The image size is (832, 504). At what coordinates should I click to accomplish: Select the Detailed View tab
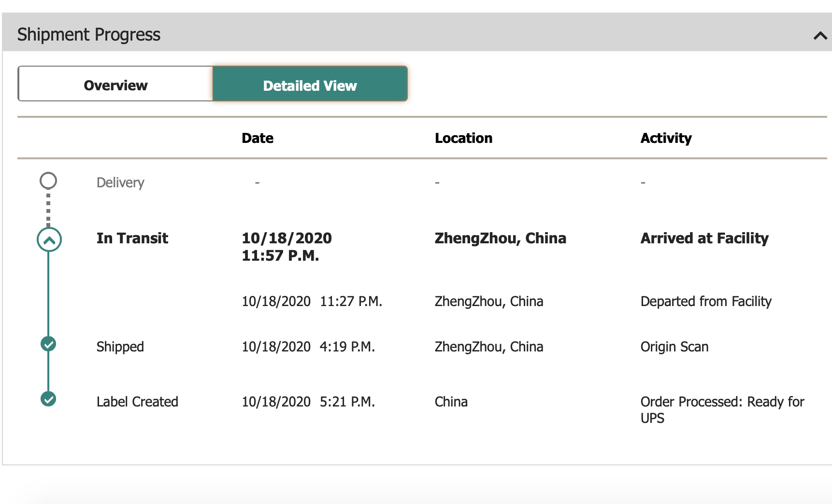310,85
